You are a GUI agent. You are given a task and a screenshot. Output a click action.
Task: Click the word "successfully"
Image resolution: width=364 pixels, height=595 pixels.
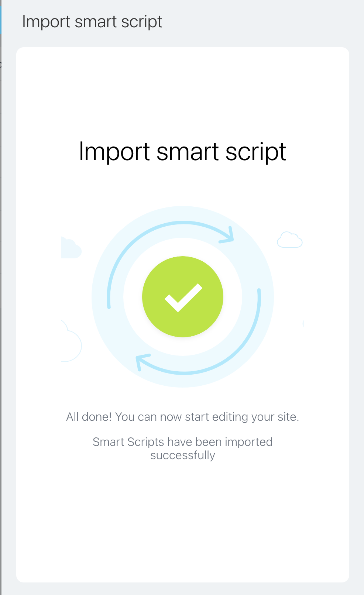click(182, 455)
